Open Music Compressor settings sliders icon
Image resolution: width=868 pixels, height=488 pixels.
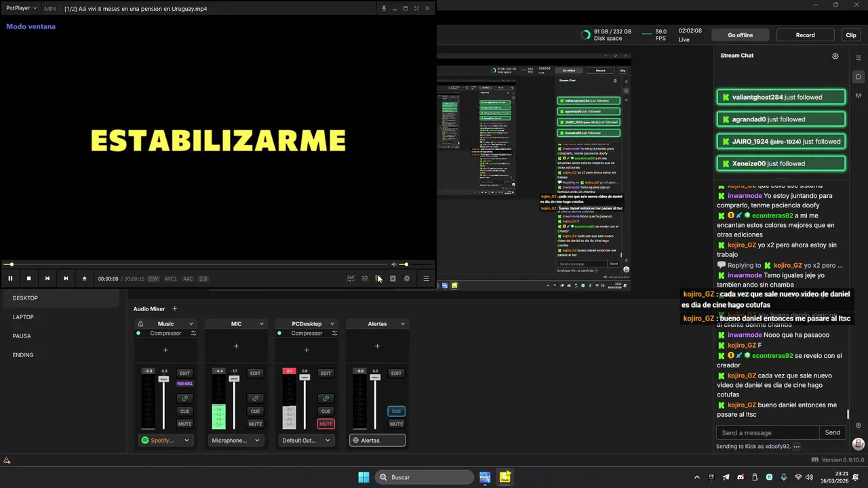[x=193, y=333]
